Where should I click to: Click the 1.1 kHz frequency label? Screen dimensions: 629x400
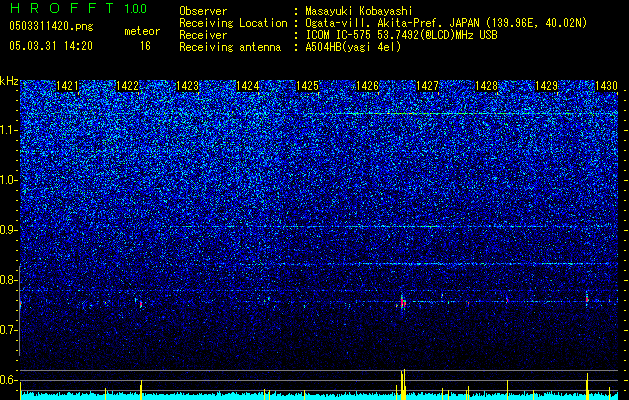click(x=9, y=130)
